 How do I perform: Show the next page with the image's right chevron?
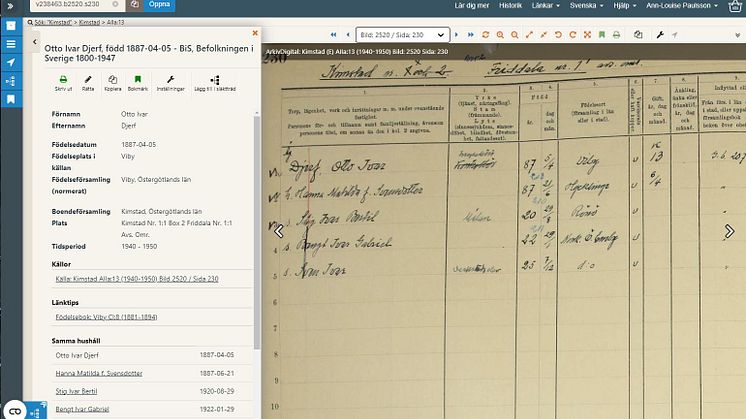(729, 232)
